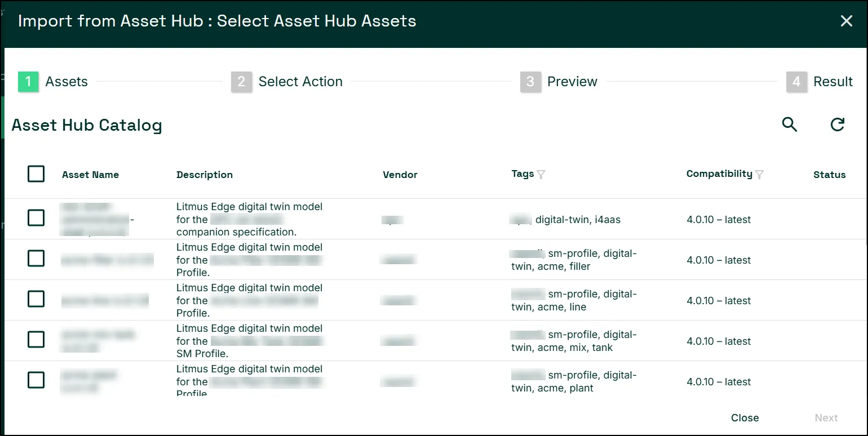Go to the Select Action step
This screenshot has height=436, width=868.
pos(300,82)
